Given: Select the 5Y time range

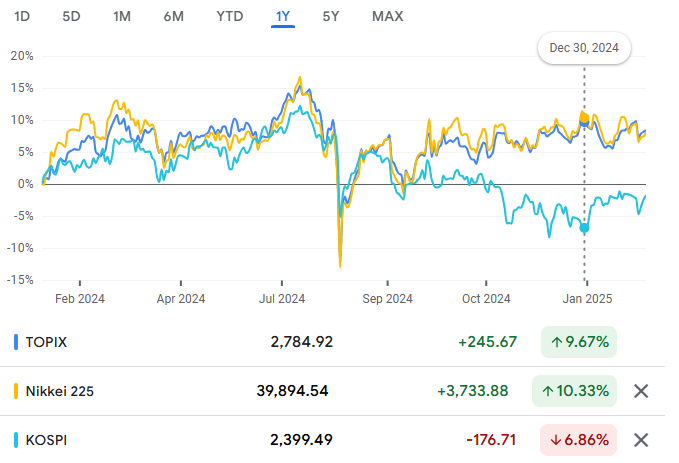Looking at the screenshot, I should 331,16.
